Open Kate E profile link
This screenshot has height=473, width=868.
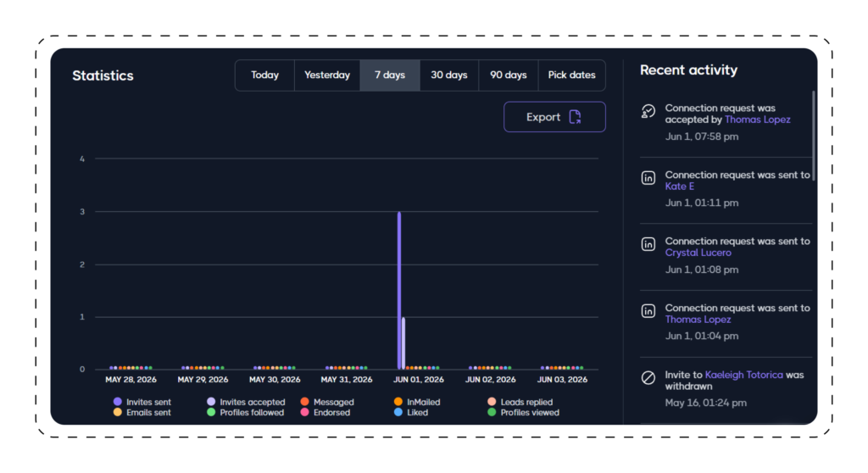click(679, 186)
